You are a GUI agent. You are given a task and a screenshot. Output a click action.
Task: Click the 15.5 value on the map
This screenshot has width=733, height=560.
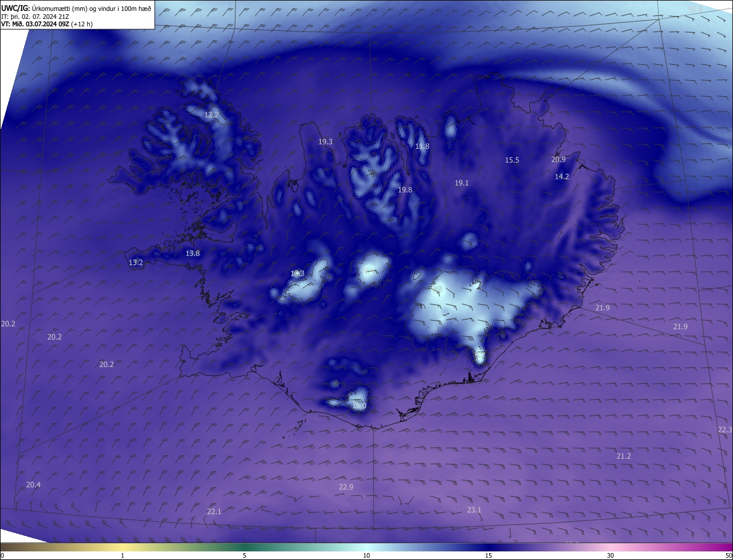pyautogui.click(x=512, y=160)
